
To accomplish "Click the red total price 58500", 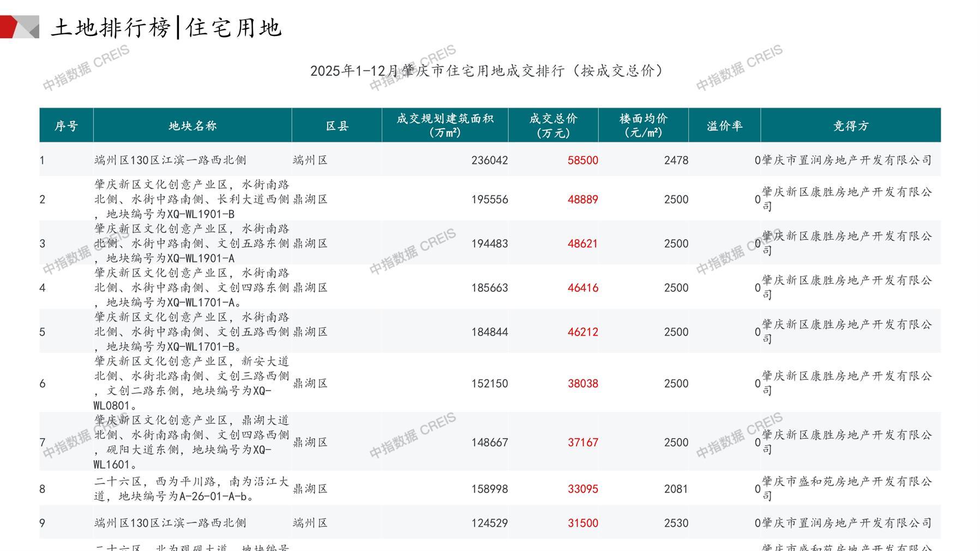I will pos(582,160).
